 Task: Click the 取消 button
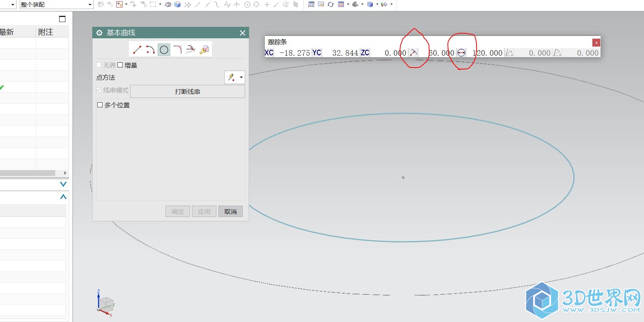(231, 212)
